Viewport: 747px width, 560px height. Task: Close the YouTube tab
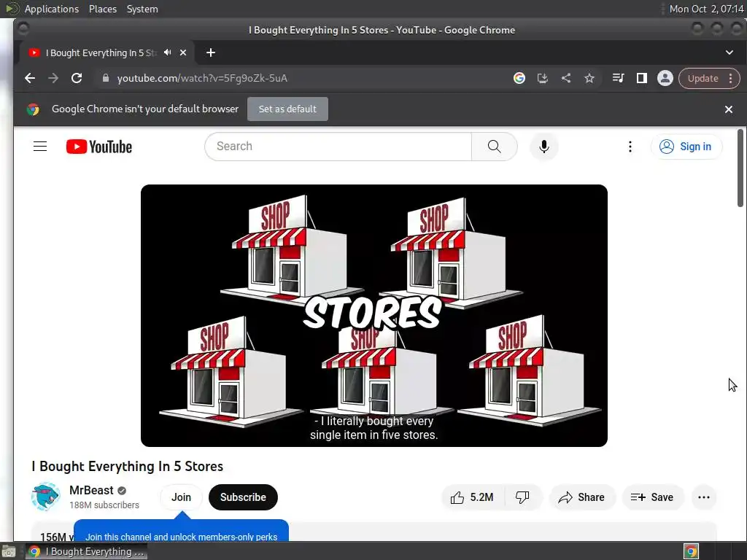(x=183, y=52)
